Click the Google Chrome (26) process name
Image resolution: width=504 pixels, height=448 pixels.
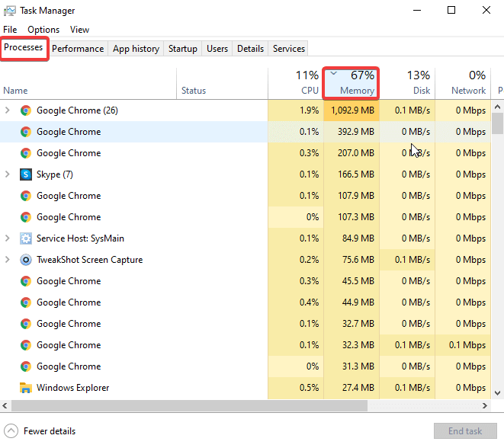77,110
